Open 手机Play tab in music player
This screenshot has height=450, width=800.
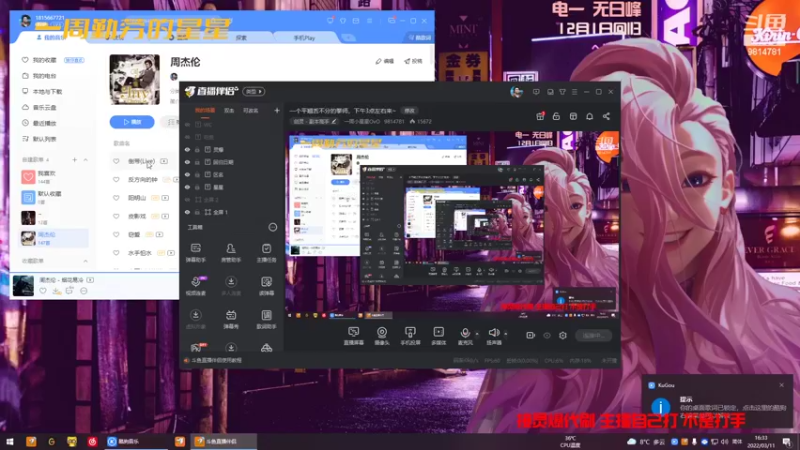(x=304, y=38)
